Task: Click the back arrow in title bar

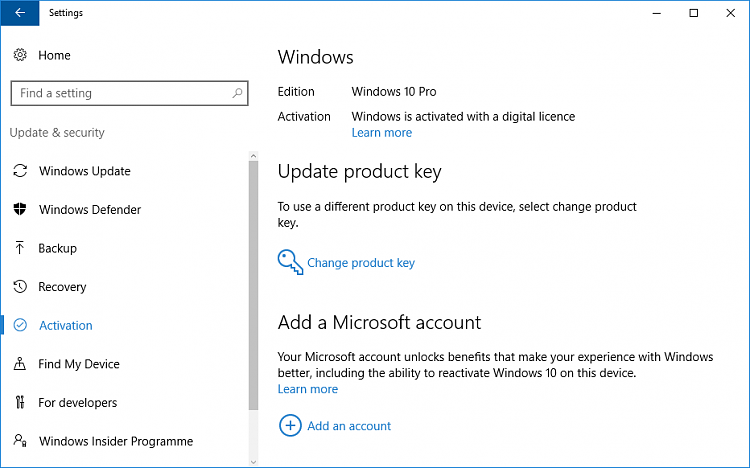Action: (20, 13)
